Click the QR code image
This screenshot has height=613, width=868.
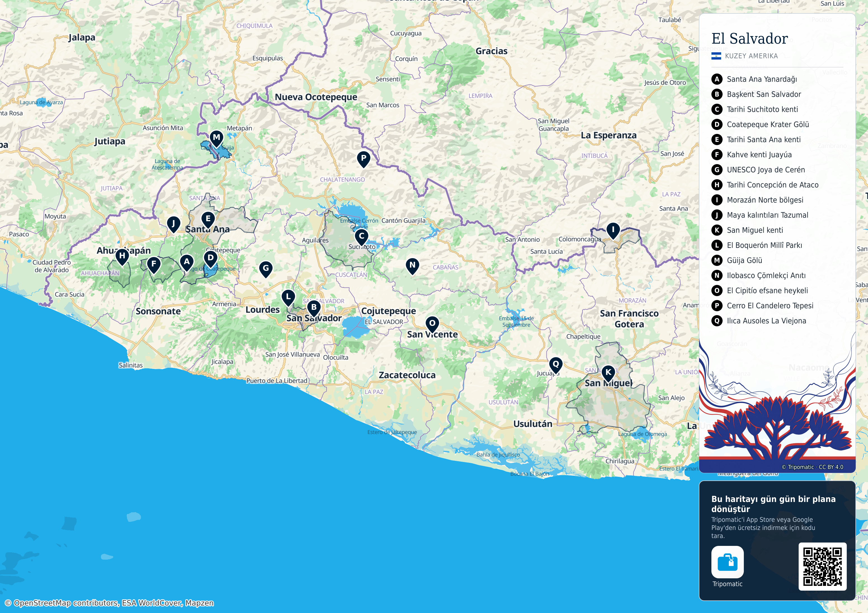[823, 567]
